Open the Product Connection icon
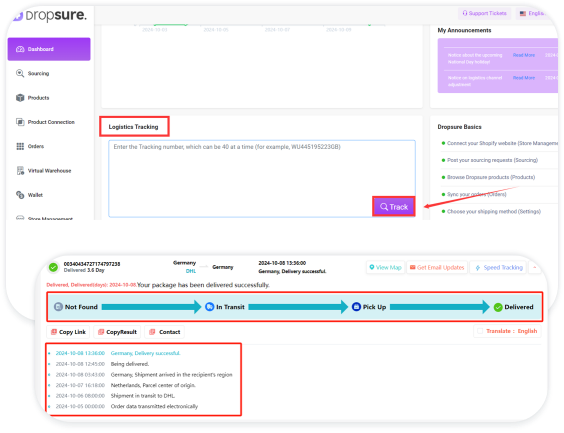Viewport: 564px width, 433px height. [x=20, y=122]
